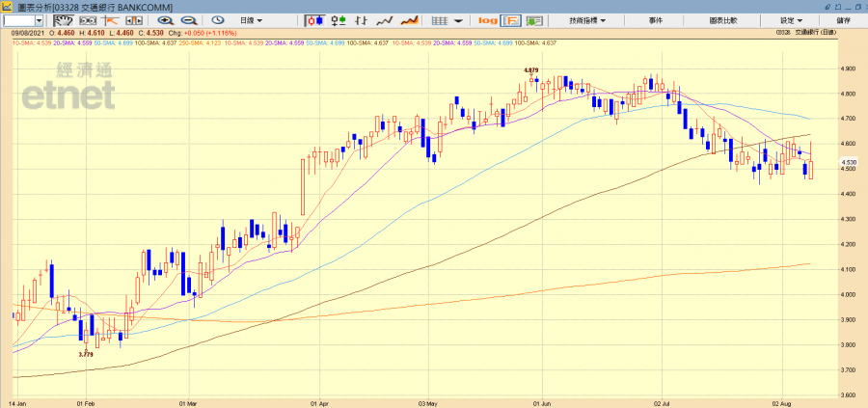Open the clock time period icon
Viewport: 868px width, 408px height.
(x=217, y=20)
